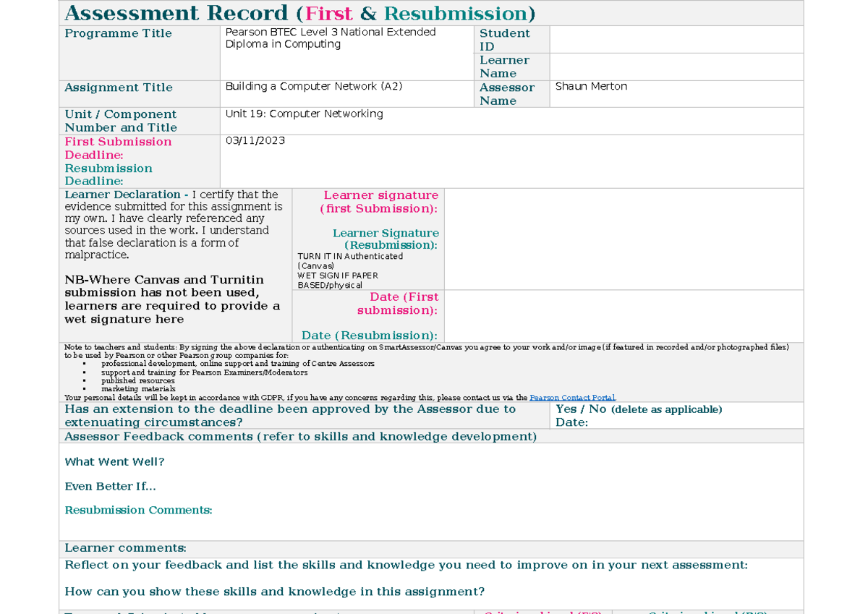The height and width of the screenshot is (614, 868).
Task: Click the Student ID entry field
Action: 676,39
